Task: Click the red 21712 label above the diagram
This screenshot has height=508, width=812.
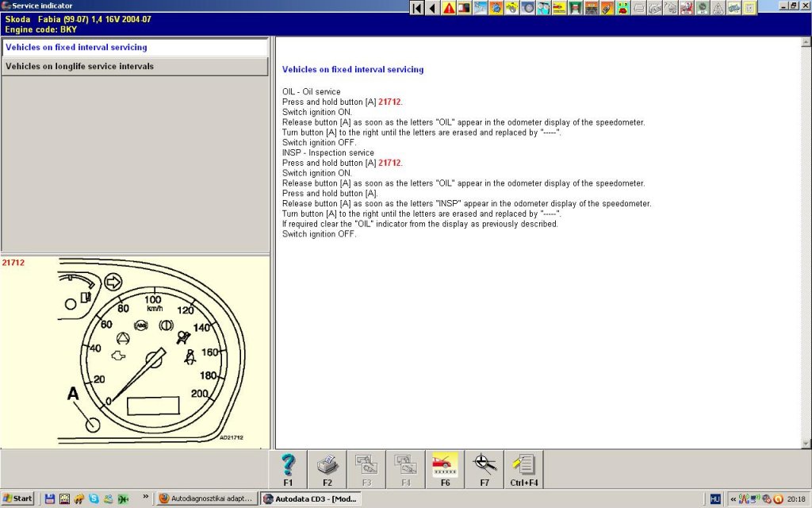Action: pos(13,263)
